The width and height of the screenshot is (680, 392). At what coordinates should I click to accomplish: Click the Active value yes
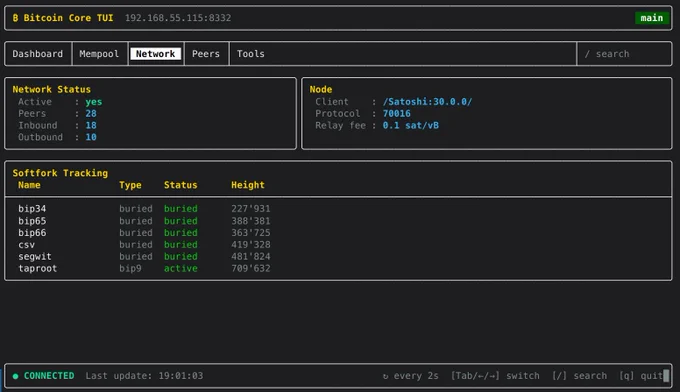pyautogui.click(x=94, y=102)
